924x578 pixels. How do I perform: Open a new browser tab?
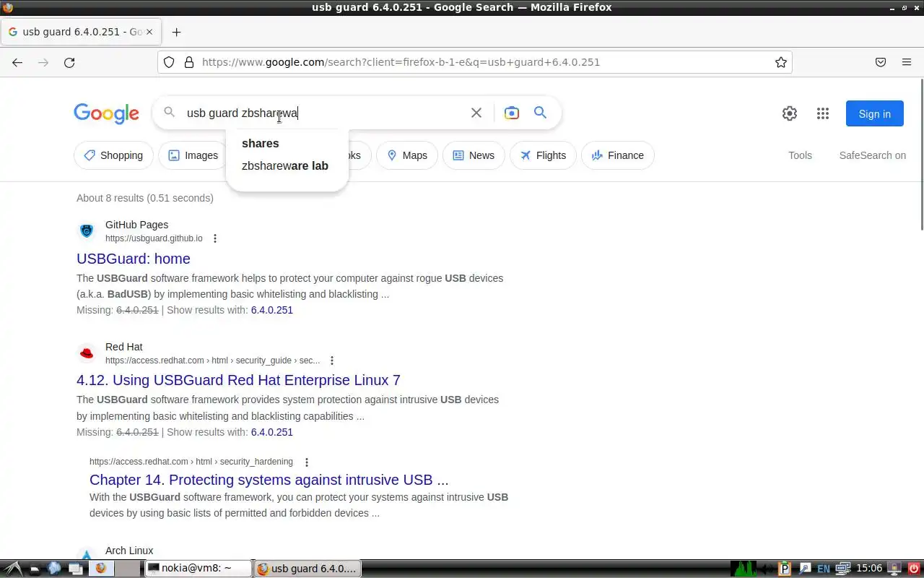176,32
